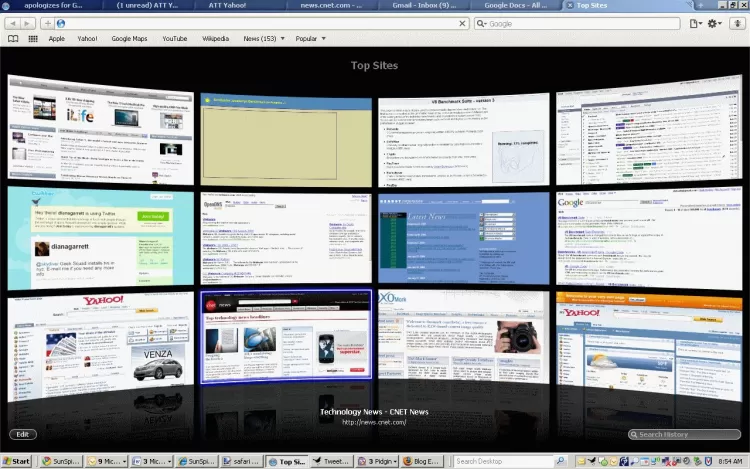
Task: Open the My Yahoo! weather thumbnail
Action: point(649,346)
